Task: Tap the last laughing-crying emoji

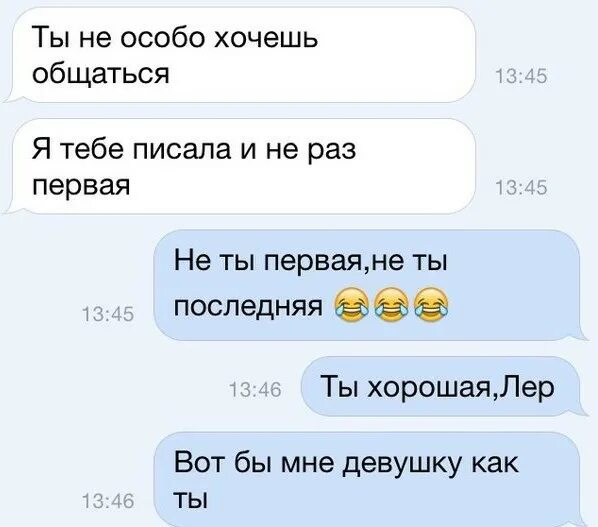Action: click(431, 305)
